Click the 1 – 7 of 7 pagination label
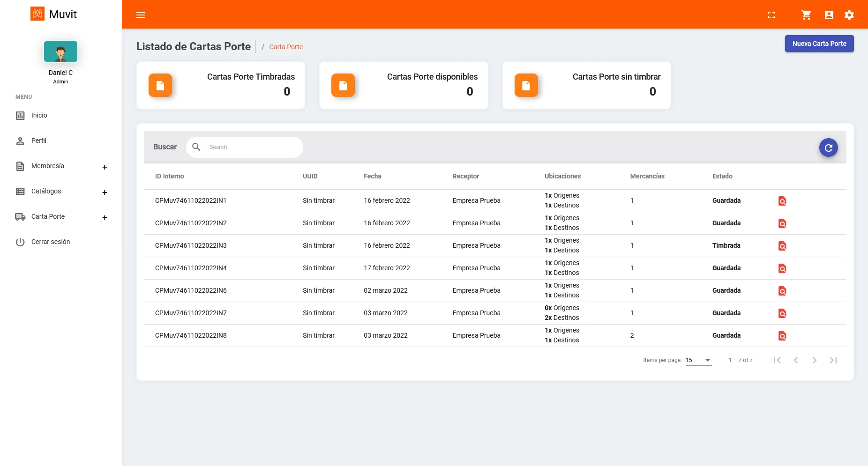The height and width of the screenshot is (466, 868). pos(741,360)
